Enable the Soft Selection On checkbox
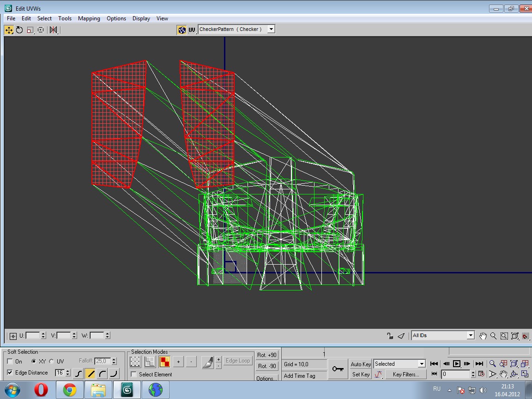This screenshot has width=532, height=399. [x=10, y=362]
